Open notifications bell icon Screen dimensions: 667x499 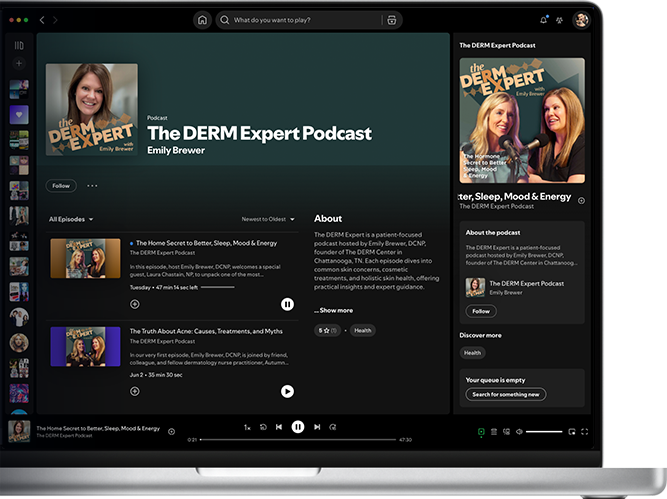click(x=543, y=20)
